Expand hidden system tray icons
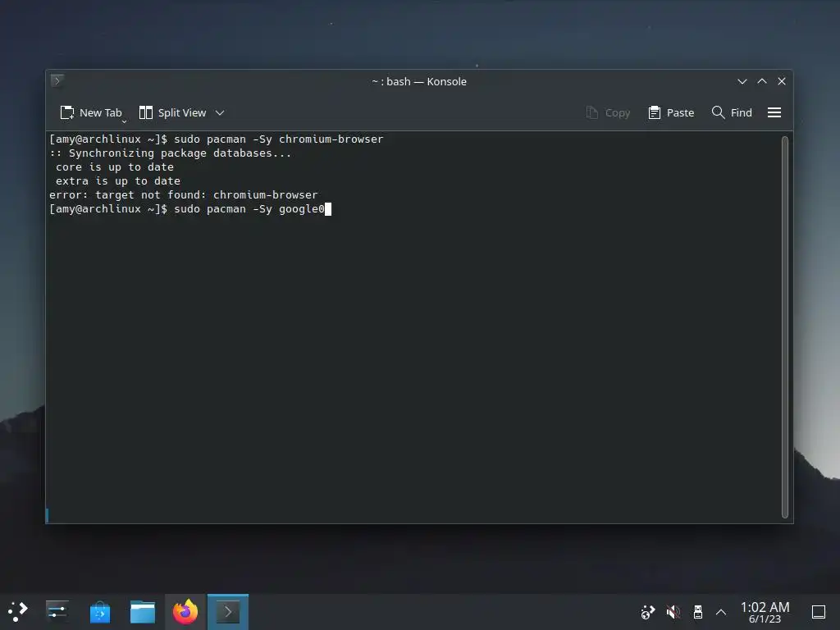Screen dimensions: 840x630 coord(721,612)
